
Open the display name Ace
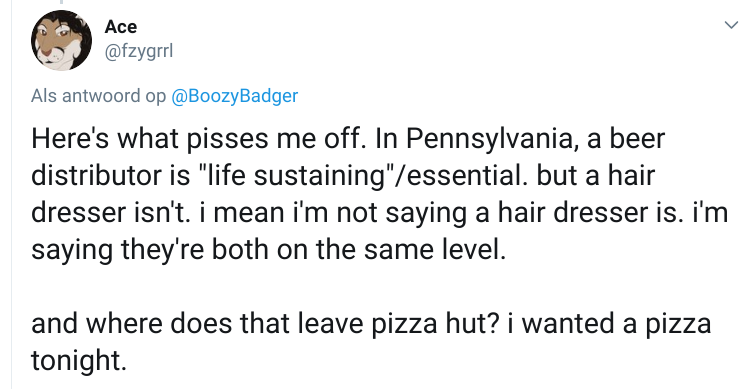(121, 27)
